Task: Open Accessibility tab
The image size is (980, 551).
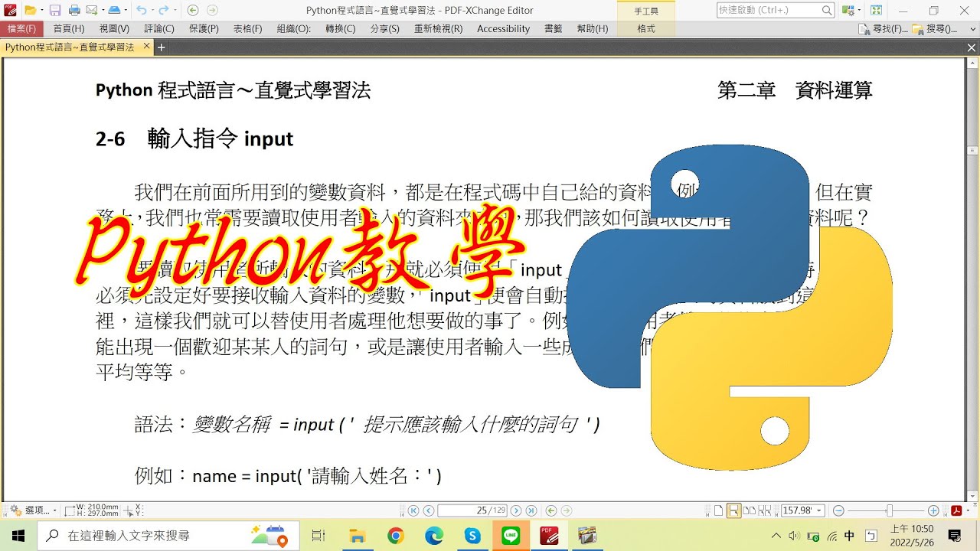Action: [x=503, y=28]
